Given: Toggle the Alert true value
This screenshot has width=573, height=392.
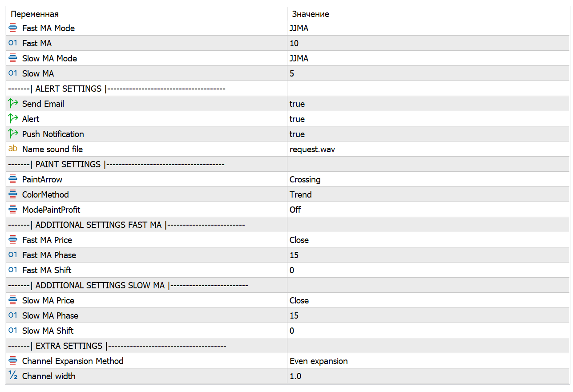Looking at the screenshot, I should (297, 119).
